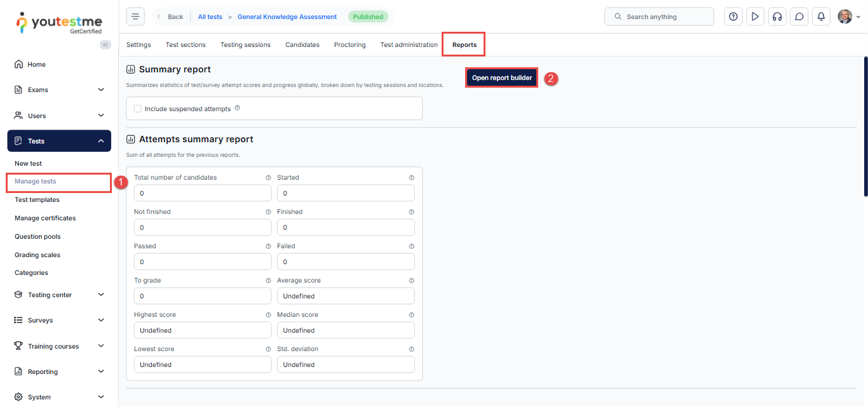Open the headset support icon
The width and height of the screenshot is (868, 407).
(776, 17)
